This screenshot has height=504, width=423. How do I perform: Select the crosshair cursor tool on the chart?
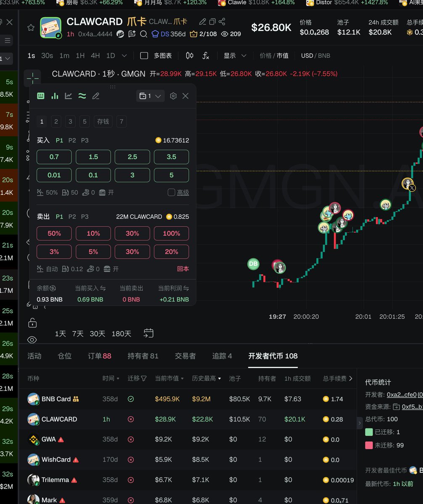tap(33, 78)
